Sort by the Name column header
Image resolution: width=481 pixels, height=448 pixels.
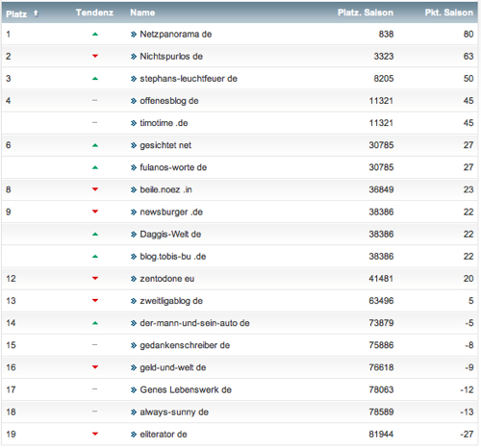point(142,12)
